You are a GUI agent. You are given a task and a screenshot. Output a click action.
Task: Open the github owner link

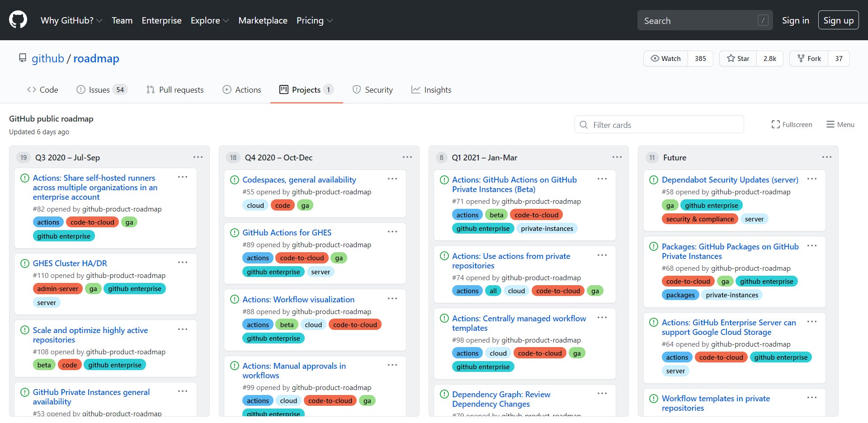[48, 58]
